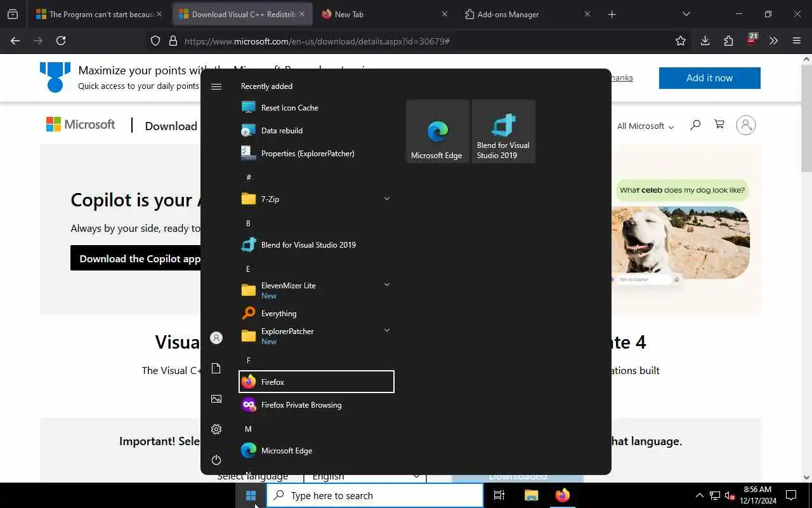
Task: Open File Explorer from the taskbar
Action: click(x=531, y=495)
